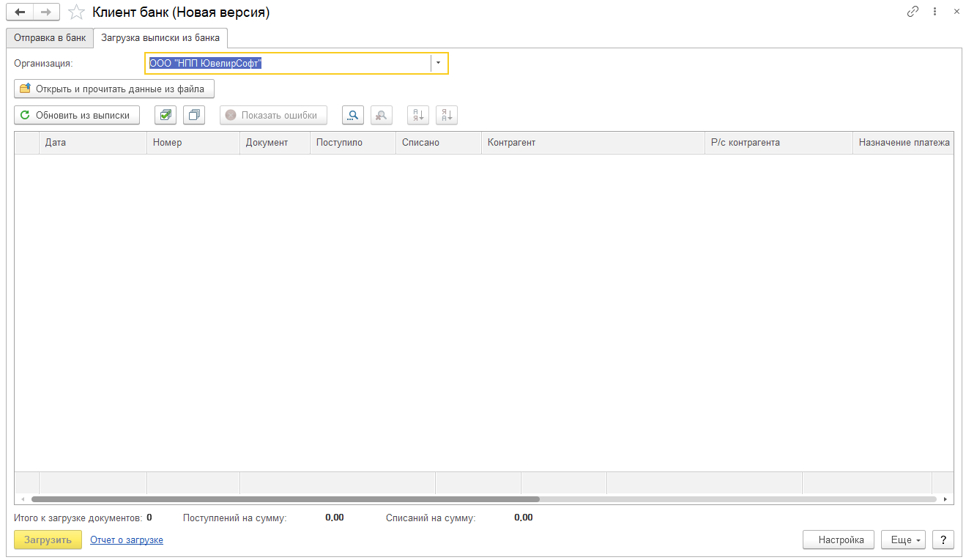Open the Настройка button
Image resolution: width=966 pixels, height=560 pixels.
coord(839,540)
